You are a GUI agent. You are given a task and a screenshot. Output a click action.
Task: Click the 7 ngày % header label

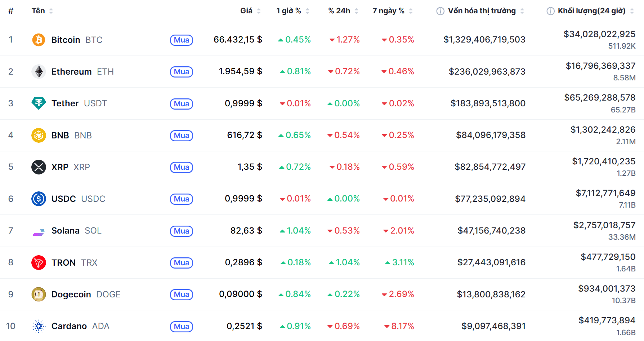pyautogui.click(x=388, y=11)
